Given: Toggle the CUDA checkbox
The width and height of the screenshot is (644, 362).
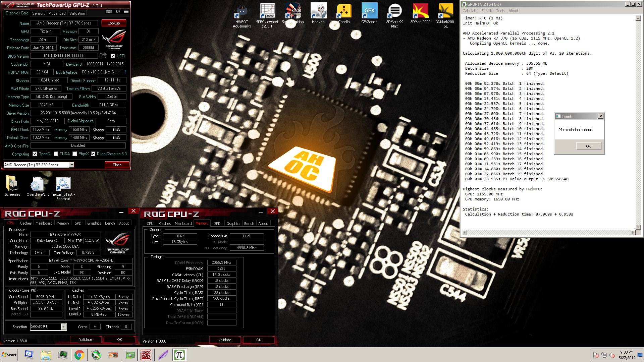Looking at the screenshot, I should tap(56, 154).
